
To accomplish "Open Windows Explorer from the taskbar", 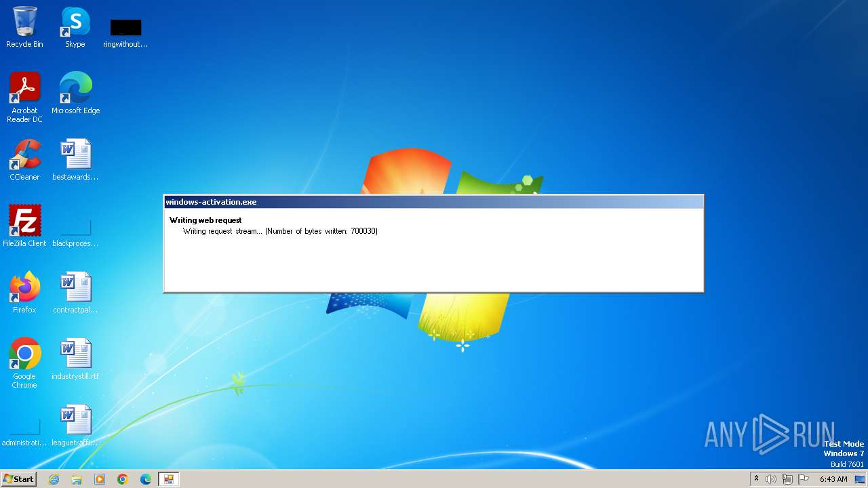I will 77,479.
